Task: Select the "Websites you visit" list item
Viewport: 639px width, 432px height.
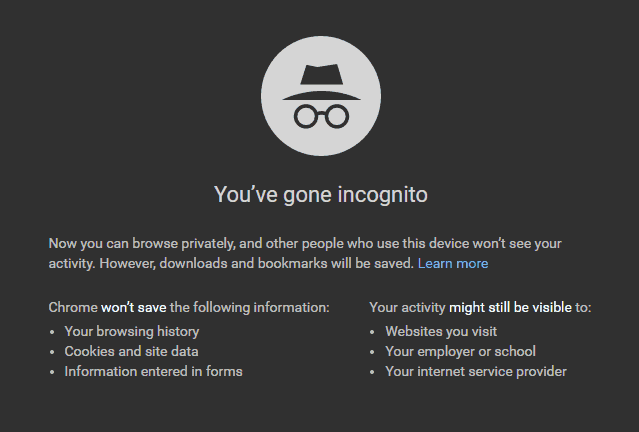Action: click(441, 331)
